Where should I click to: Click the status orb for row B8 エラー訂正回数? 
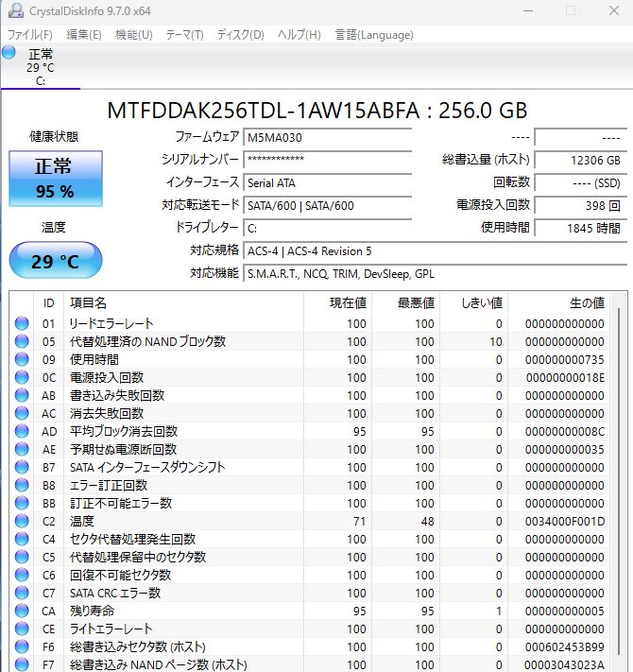[22, 485]
